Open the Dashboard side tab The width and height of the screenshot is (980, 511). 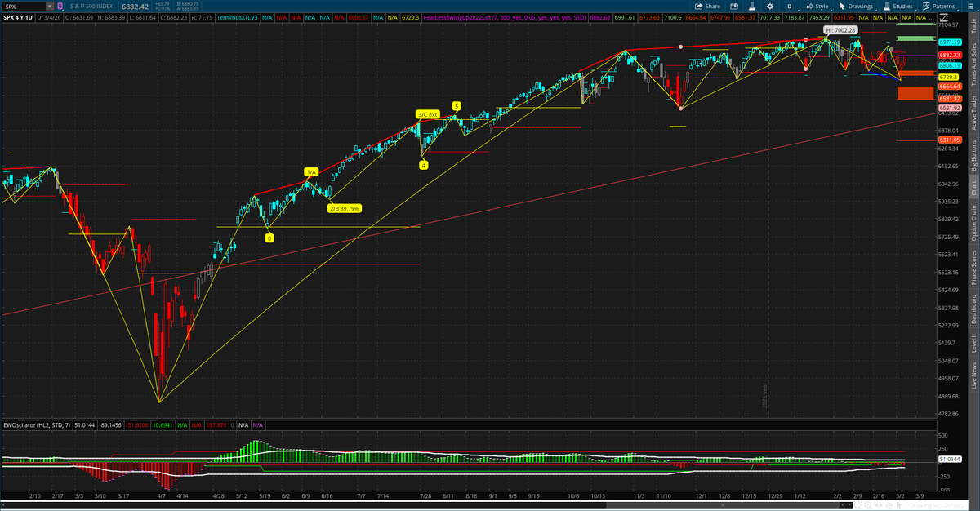click(x=973, y=310)
